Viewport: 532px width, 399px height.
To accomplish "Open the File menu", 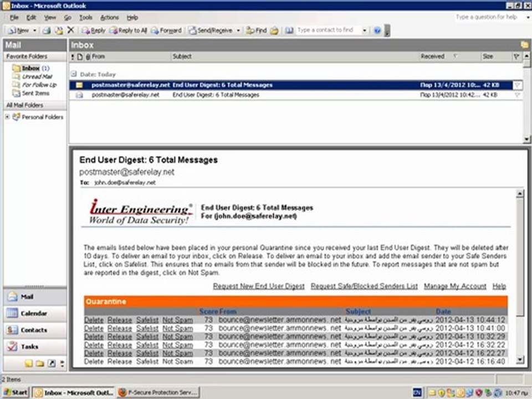I will click(14, 18).
